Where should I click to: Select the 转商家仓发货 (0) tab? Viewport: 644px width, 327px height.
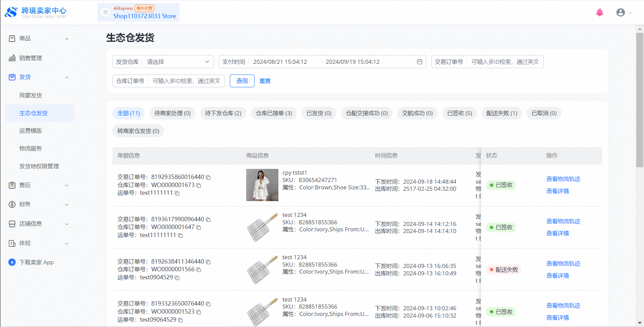138,131
